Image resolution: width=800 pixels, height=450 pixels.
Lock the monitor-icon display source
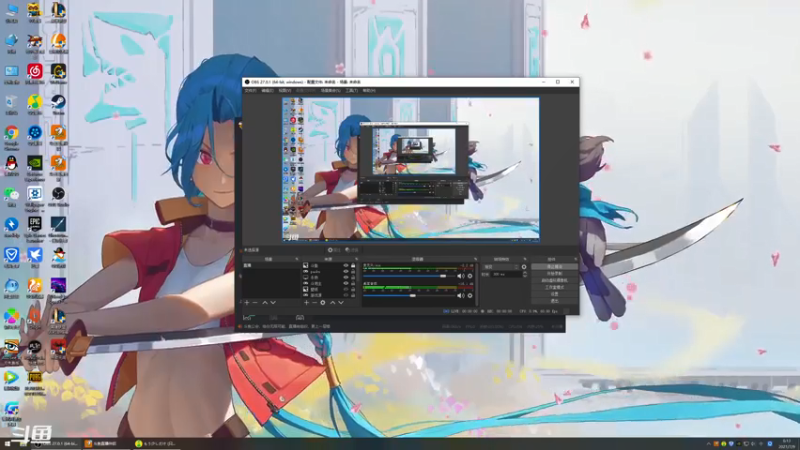pyautogui.click(x=353, y=277)
